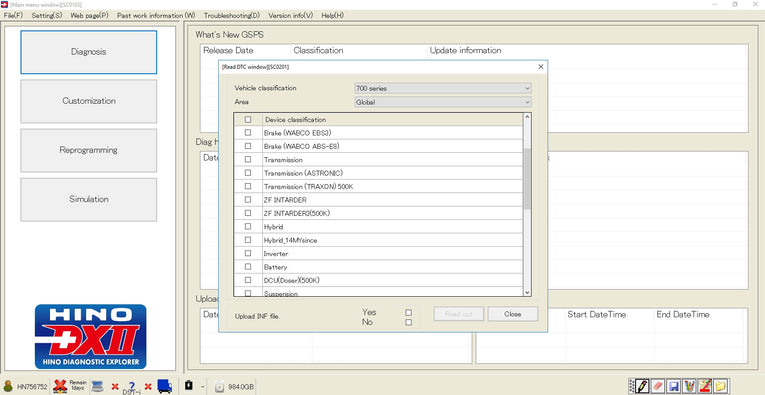The height and width of the screenshot is (395, 765).
Task: Launch the Simulation mode
Action: click(x=89, y=199)
